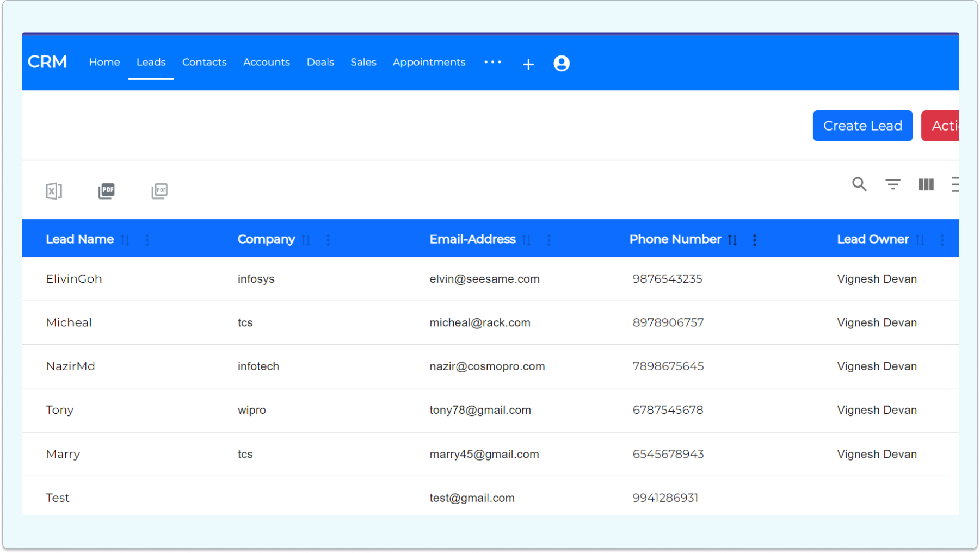Click the user profile avatar icon
This screenshot has height=553, width=980.
(x=562, y=64)
